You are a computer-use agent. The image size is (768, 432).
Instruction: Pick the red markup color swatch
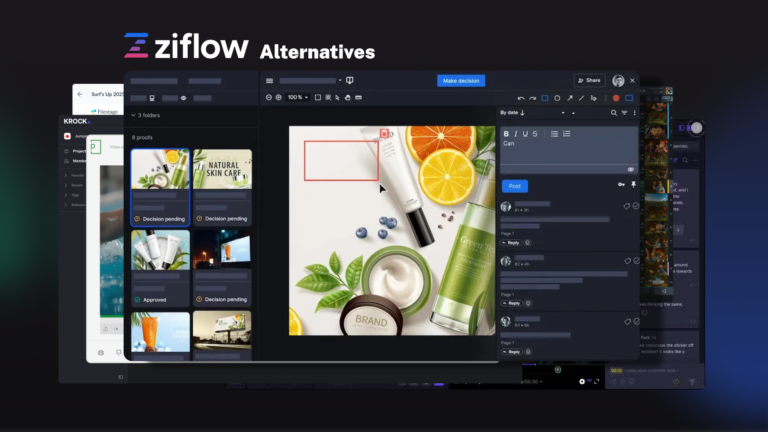point(616,98)
